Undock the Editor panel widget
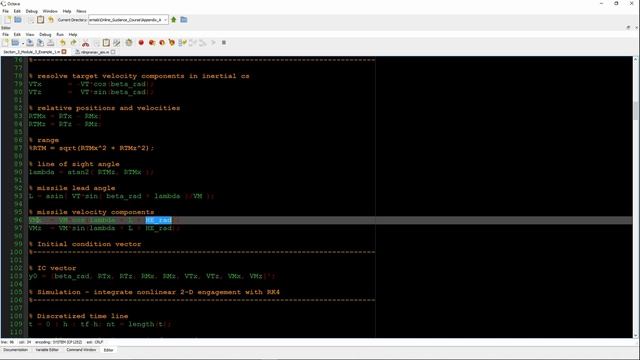This screenshot has width=640, height=360. point(628,27)
